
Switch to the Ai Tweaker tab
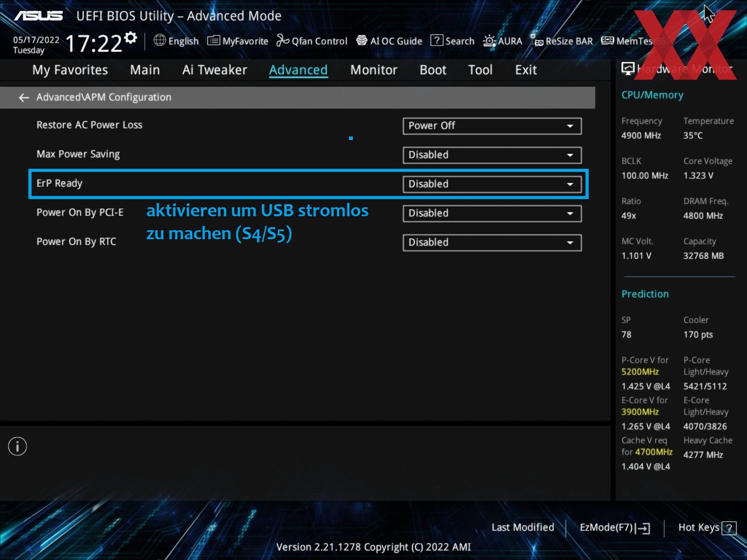tap(214, 70)
